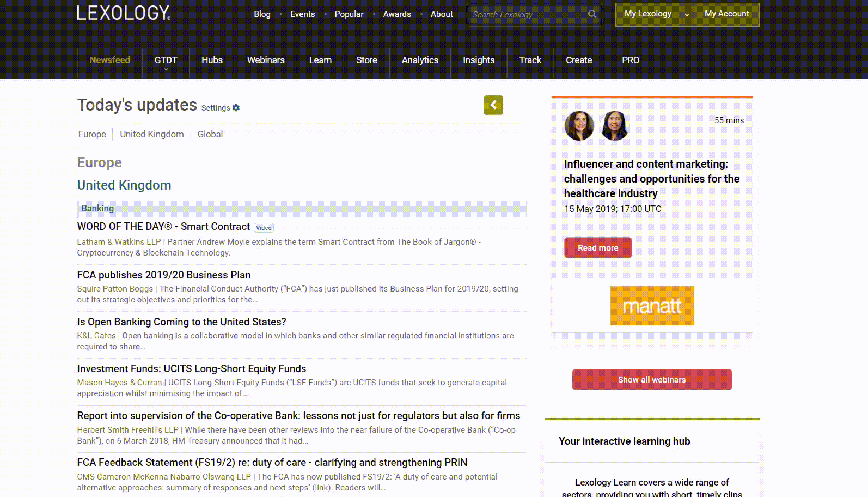Click the Influencer and content marketing webinar title
868x497 pixels.
652,179
